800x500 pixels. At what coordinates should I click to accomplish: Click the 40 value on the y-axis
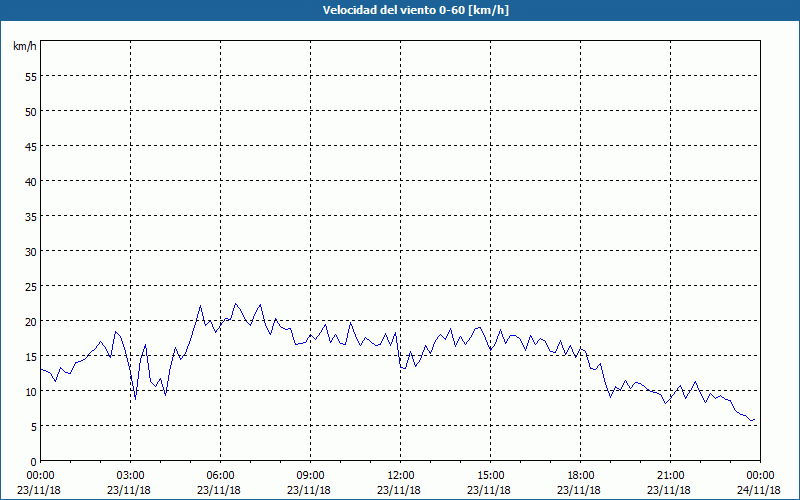pyautogui.click(x=31, y=182)
